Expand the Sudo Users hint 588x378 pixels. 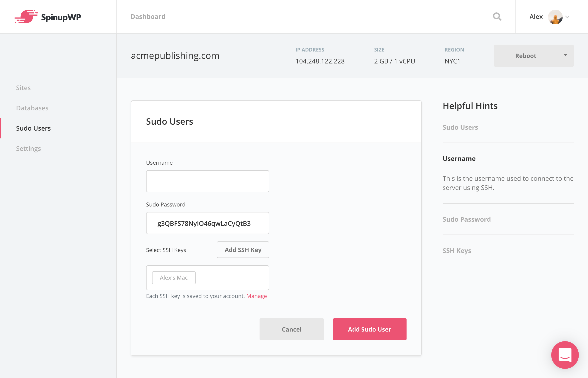click(460, 127)
